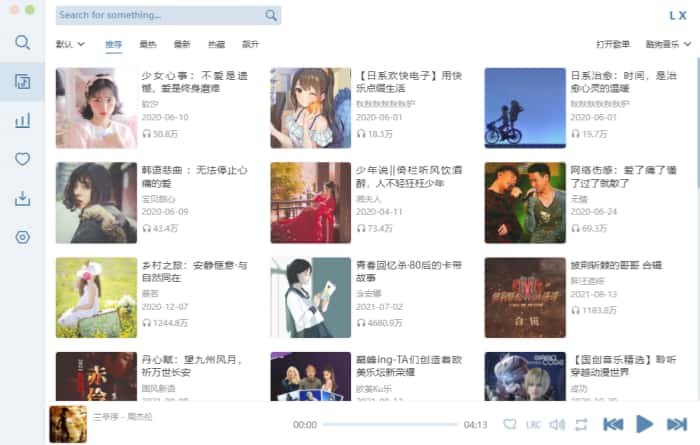The width and height of the screenshot is (700, 445).
Task: Click the 打开歌单 button
Action: pyautogui.click(x=613, y=44)
